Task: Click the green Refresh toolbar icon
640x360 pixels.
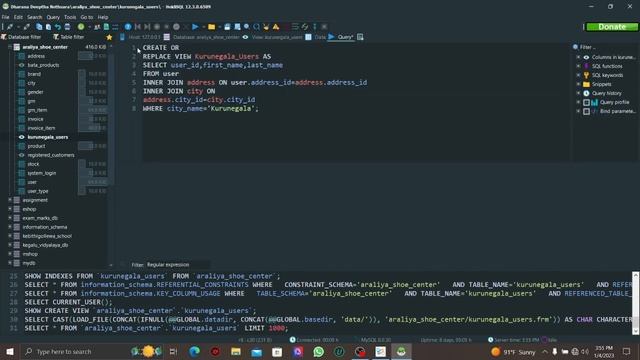Action: pyautogui.click(x=81, y=27)
